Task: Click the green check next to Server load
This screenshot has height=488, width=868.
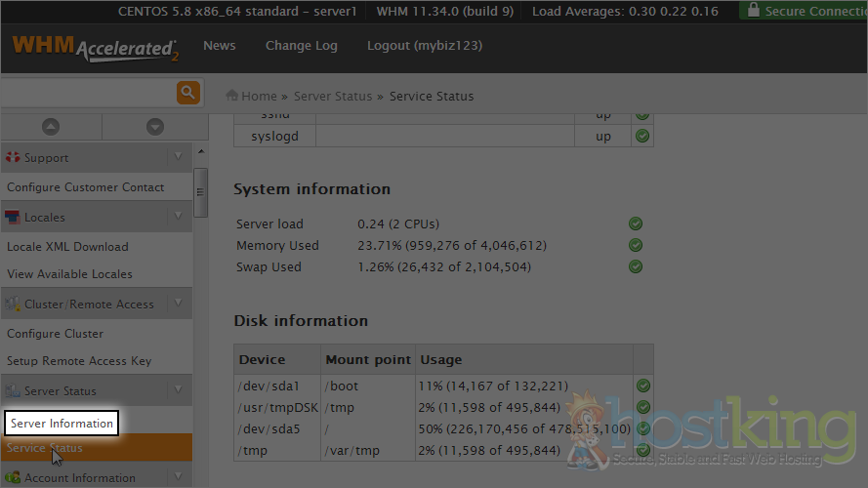Action: pos(636,224)
